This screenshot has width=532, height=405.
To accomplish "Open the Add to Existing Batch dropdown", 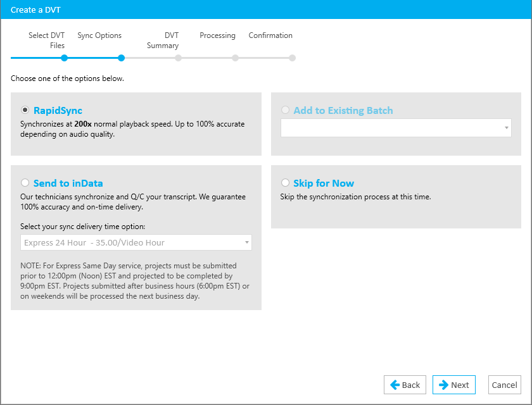I will click(396, 128).
